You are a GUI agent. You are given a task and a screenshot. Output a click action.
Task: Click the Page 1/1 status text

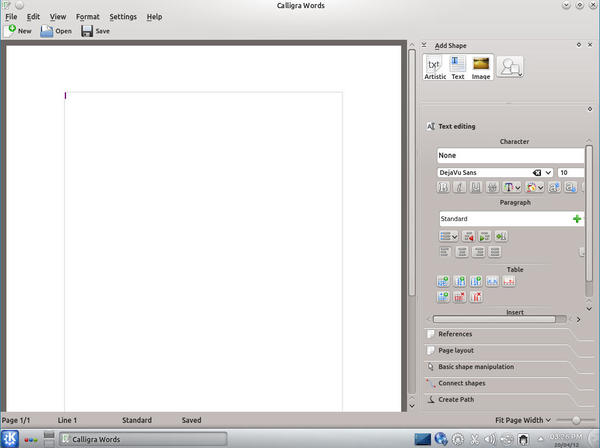click(16, 420)
